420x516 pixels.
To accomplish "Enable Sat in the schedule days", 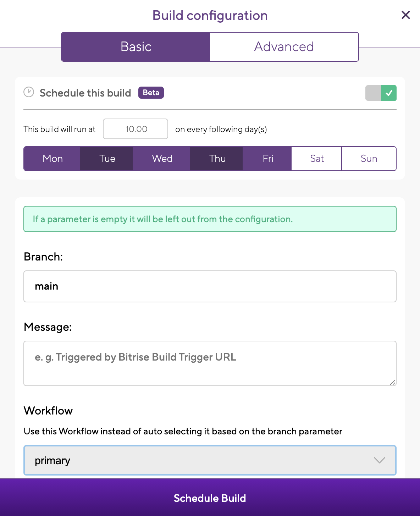I will click(317, 159).
